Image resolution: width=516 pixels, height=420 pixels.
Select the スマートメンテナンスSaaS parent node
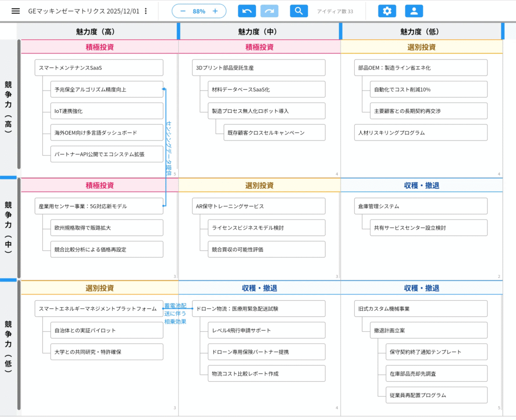(99, 67)
